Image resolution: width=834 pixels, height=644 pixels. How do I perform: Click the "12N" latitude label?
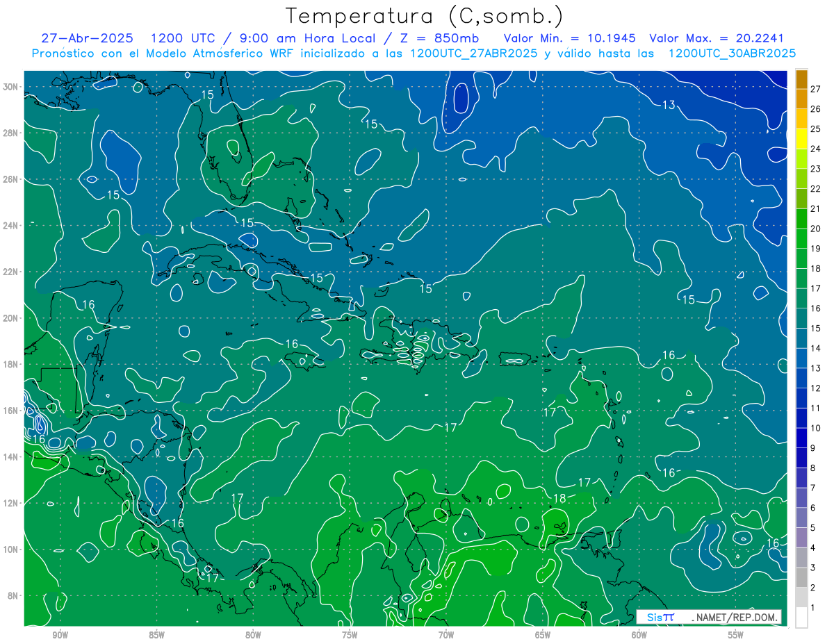(x=12, y=503)
